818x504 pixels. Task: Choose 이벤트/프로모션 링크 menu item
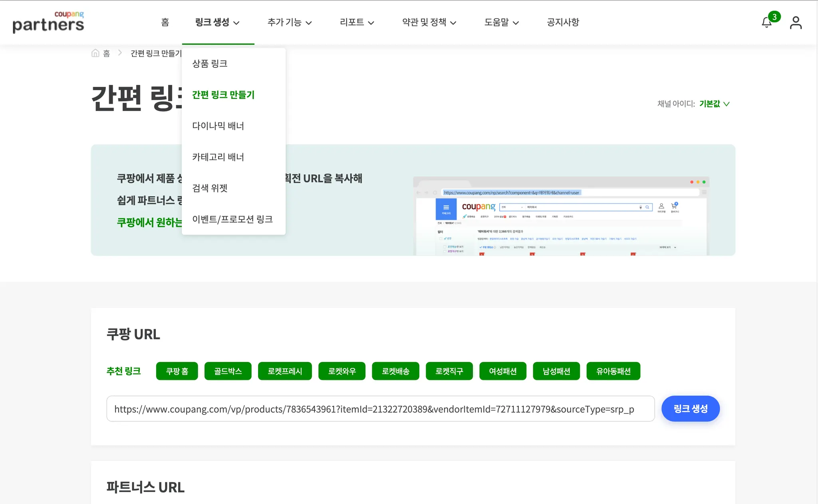[232, 219]
